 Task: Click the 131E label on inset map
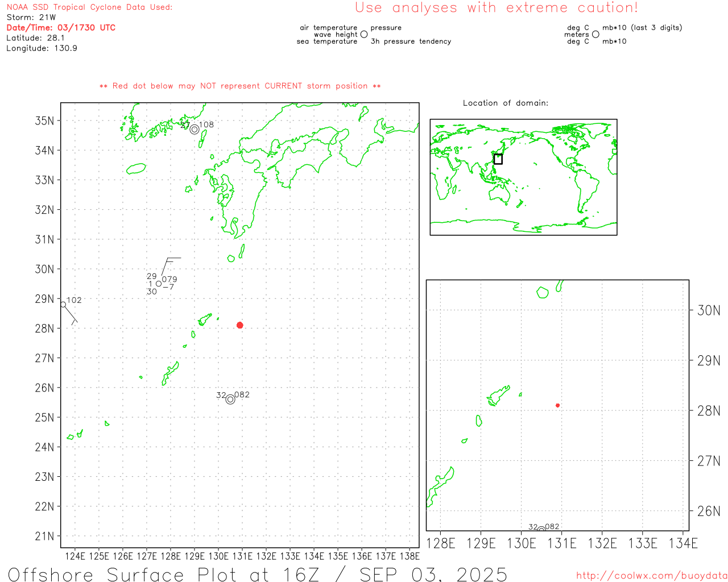click(x=562, y=543)
